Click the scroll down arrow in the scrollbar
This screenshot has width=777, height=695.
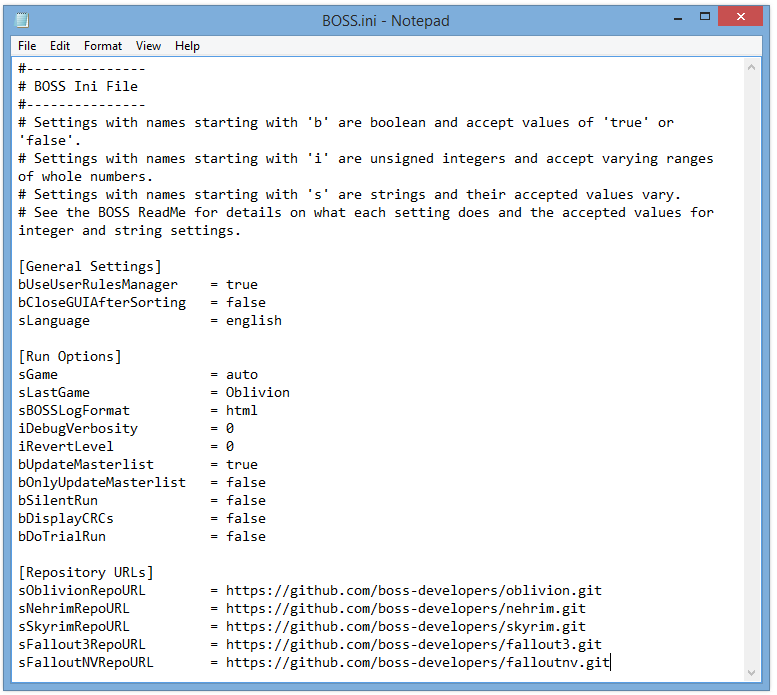pos(751,672)
